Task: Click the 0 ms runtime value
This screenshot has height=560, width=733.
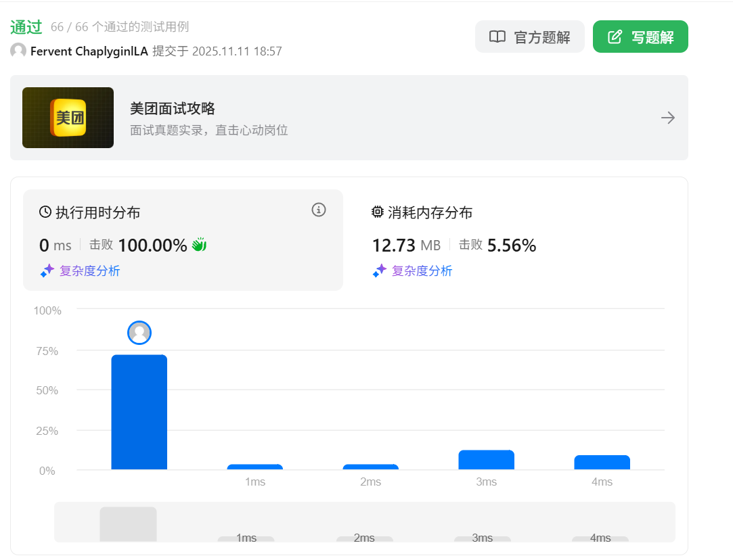Action: pyautogui.click(x=55, y=246)
